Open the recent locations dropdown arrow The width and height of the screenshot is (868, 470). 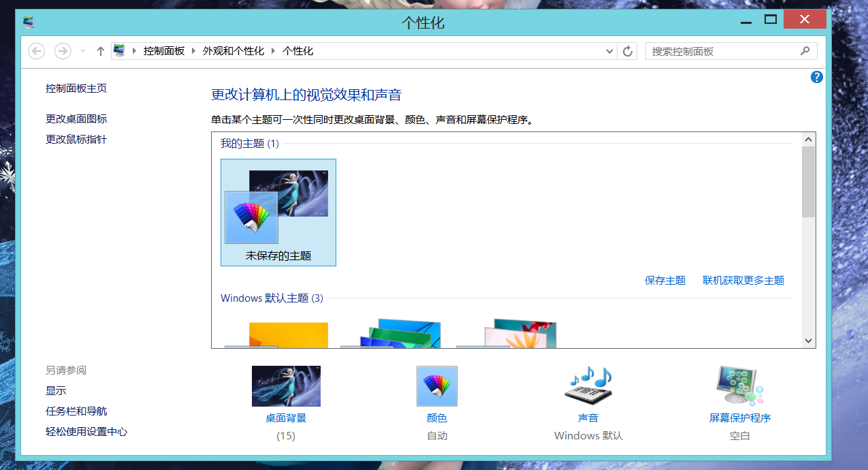83,51
